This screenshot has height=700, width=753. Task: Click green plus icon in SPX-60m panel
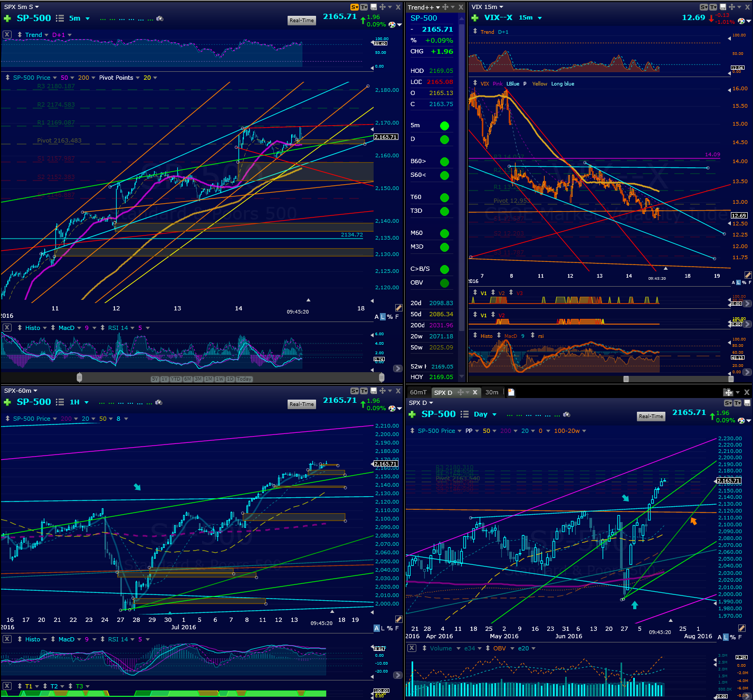7,402
